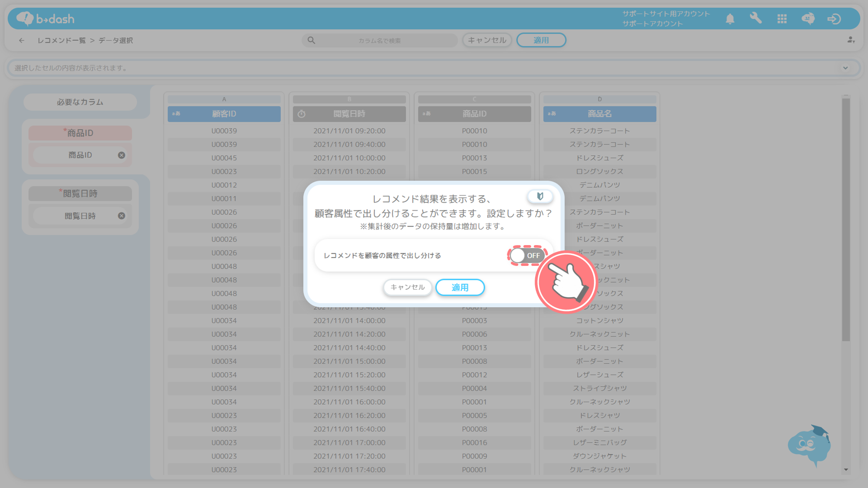Click cell コットンシャツ
Image resolution: width=868 pixels, height=488 pixels.
[600, 321]
